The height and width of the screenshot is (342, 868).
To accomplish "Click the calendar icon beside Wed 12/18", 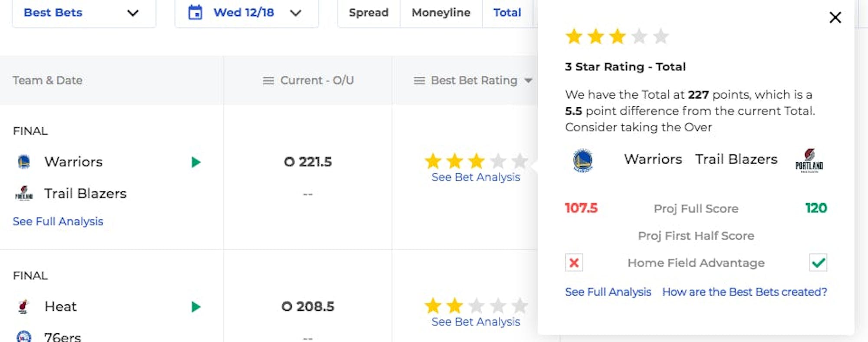I will [x=195, y=13].
